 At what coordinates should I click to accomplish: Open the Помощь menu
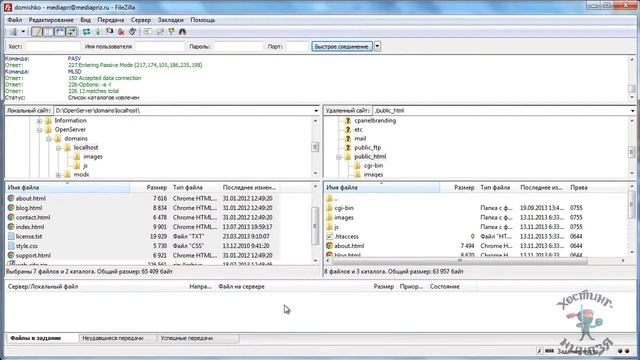point(203,20)
